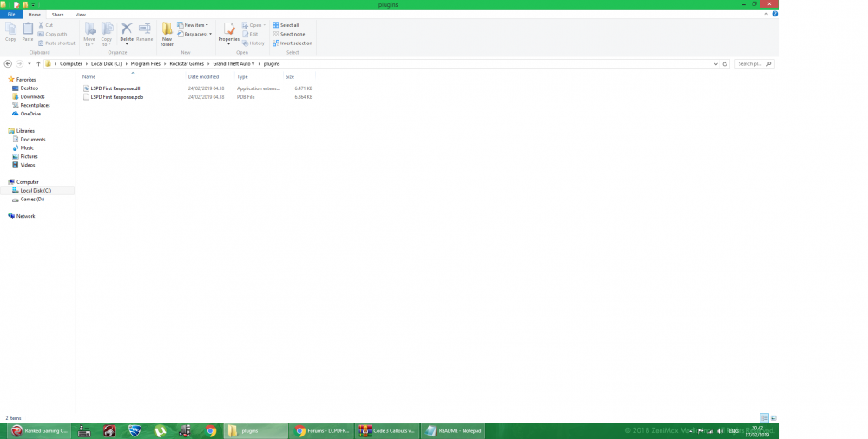Open Desktop in Favorites
This screenshot has height=439, width=868.
coord(30,88)
